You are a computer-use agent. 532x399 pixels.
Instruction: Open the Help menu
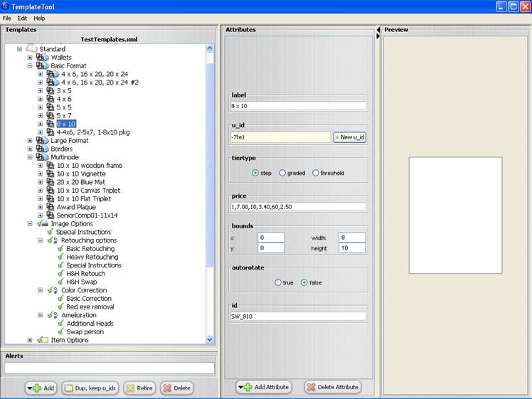39,18
